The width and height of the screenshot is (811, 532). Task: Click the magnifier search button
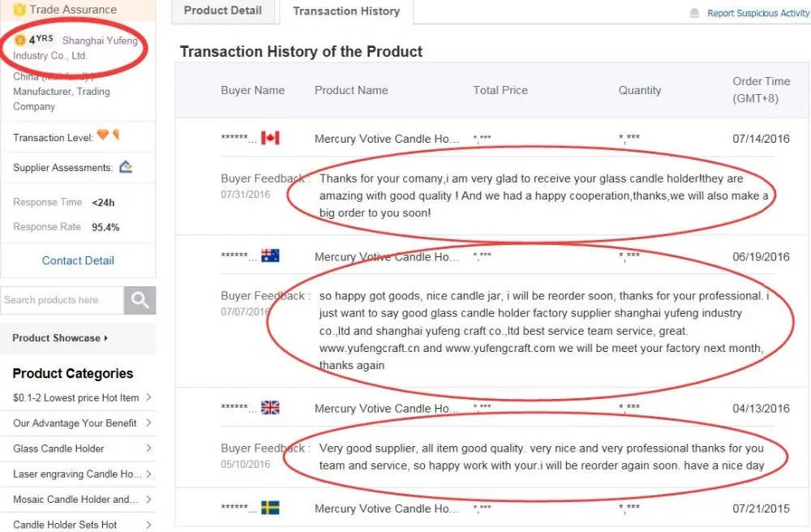pyautogui.click(x=139, y=300)
